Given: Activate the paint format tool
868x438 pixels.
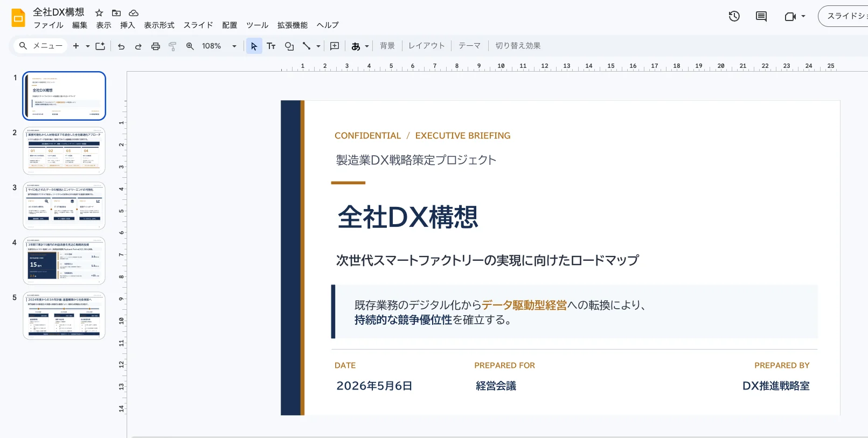Looking at the screenshot, I should [x=172, y=46].
